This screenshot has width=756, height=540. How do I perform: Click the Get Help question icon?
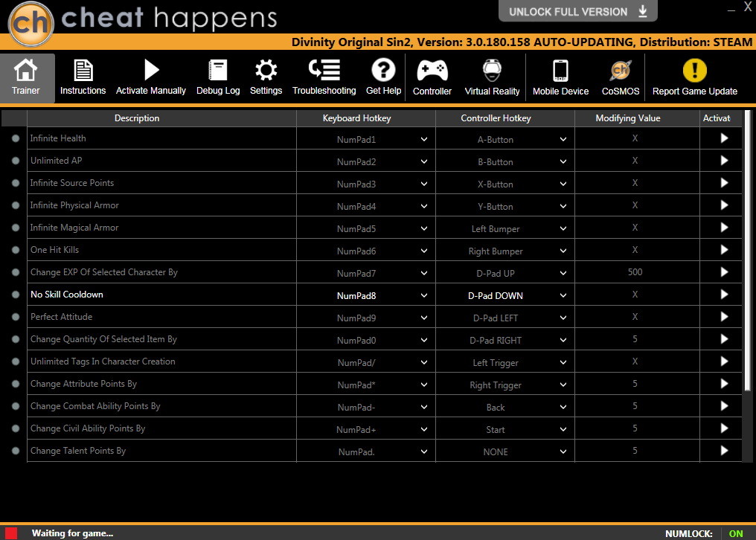pos(383,70)
